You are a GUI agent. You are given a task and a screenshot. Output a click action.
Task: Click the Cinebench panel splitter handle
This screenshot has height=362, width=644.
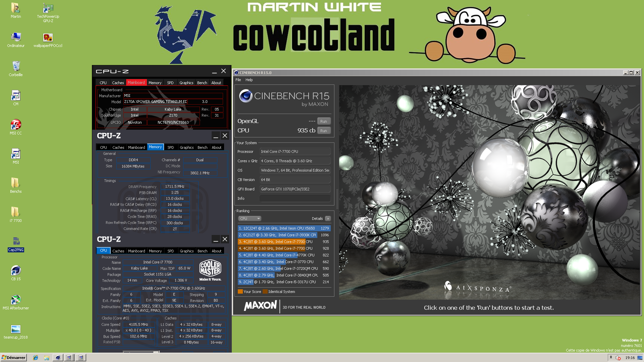pos(337,199)
